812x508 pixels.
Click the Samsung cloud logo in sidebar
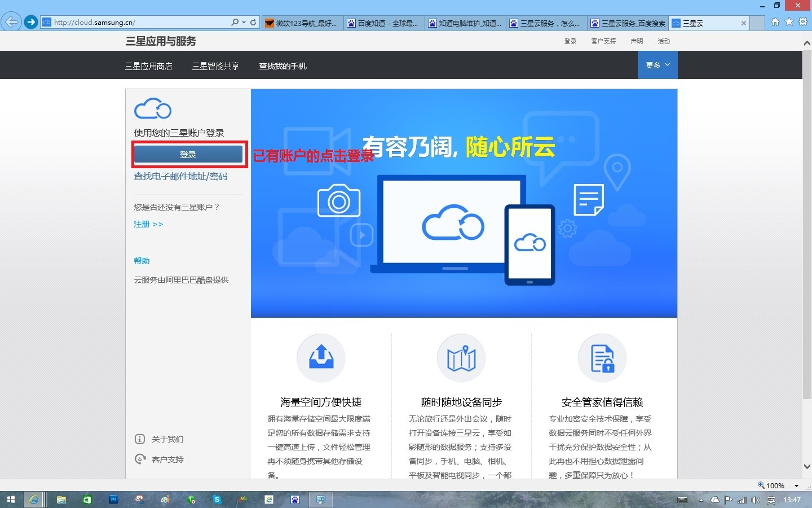[x=152, y=108]
